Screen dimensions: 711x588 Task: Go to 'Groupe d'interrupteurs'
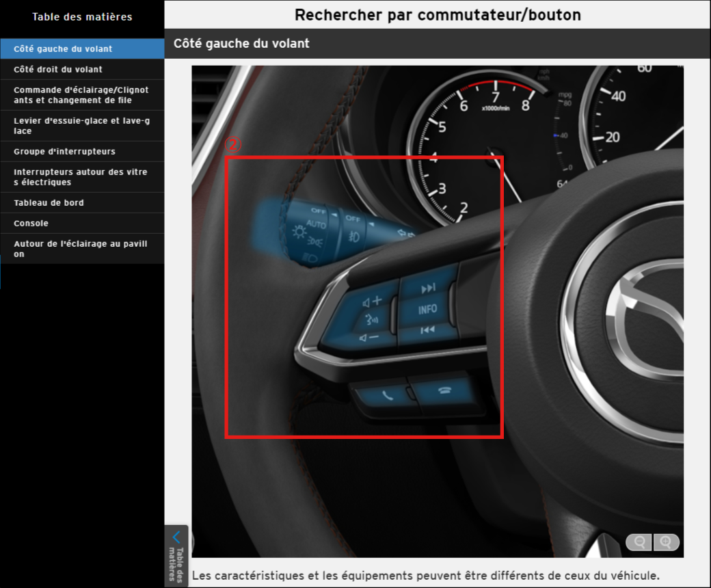click(x=82, y=151)
